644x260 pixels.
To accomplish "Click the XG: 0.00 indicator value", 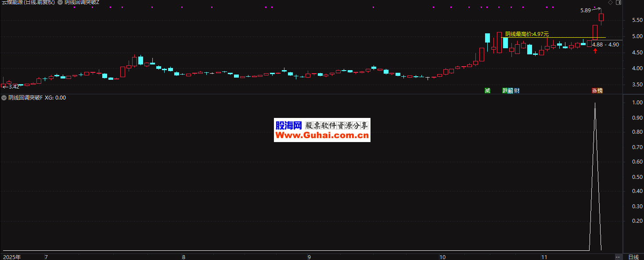I will (55, 98).
